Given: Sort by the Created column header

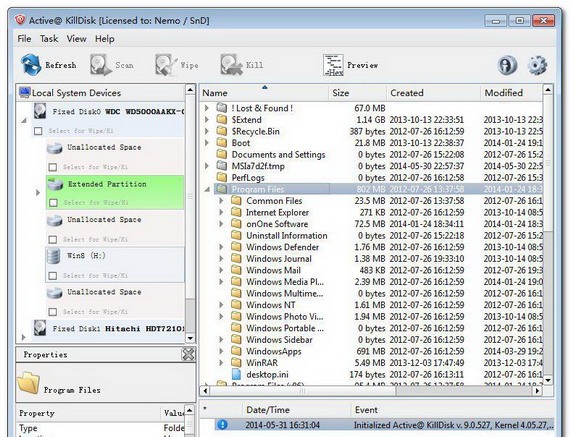Looking at the screenshot, I should tap(433, 93).
